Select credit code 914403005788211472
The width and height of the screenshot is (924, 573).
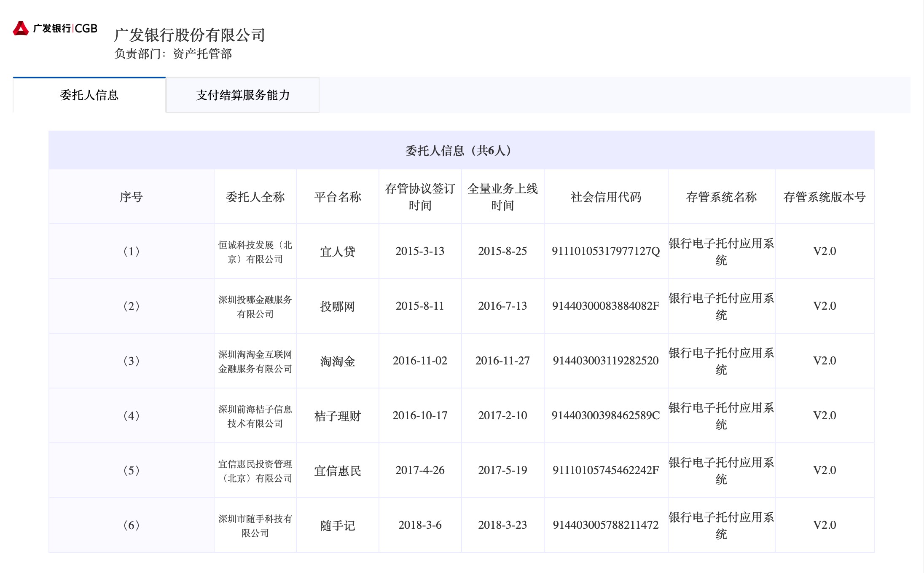point(606,525)
